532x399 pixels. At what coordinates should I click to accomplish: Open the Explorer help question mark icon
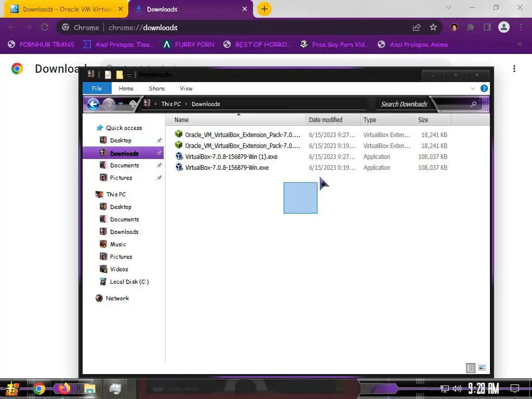coord(484,88)
